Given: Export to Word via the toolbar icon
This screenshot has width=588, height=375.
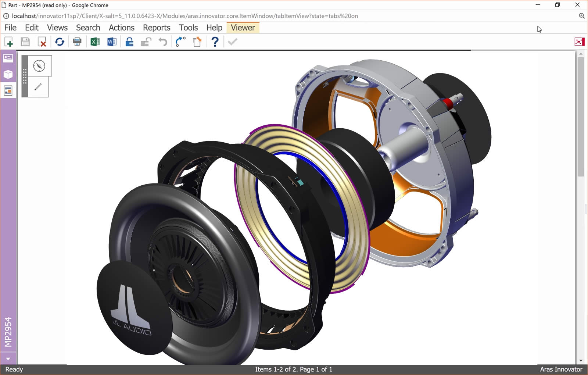Looking at the screenshot, I should [x=112, y=42].
